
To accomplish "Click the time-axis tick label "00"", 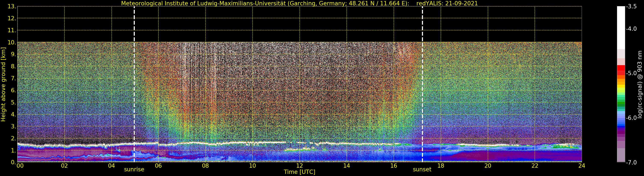I will (20, 166).
